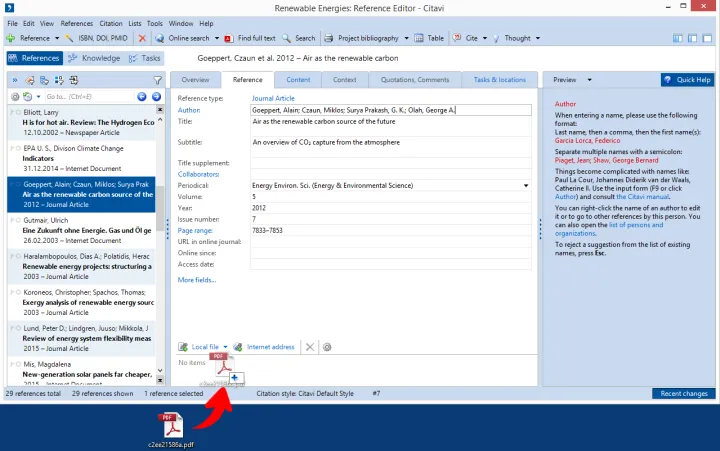Screen dimensions: 720x451
Task: Click the Author input field
Action: [x=391, y=110]
